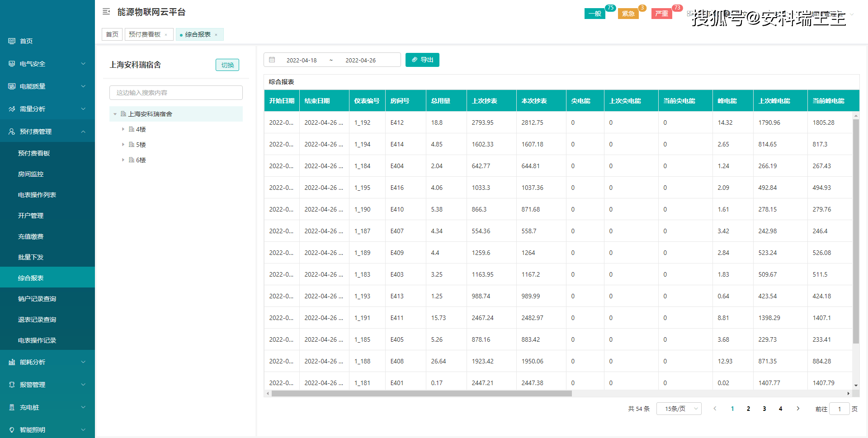868x438 pixels.
Task: Click the vertical table scrollbar
Action: [856, 231]
